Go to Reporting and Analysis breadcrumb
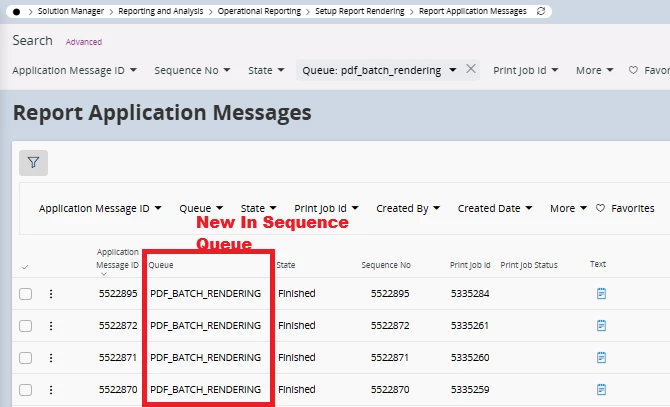The height and width of the screenshot is (407, 670). [x=161, y=11]
